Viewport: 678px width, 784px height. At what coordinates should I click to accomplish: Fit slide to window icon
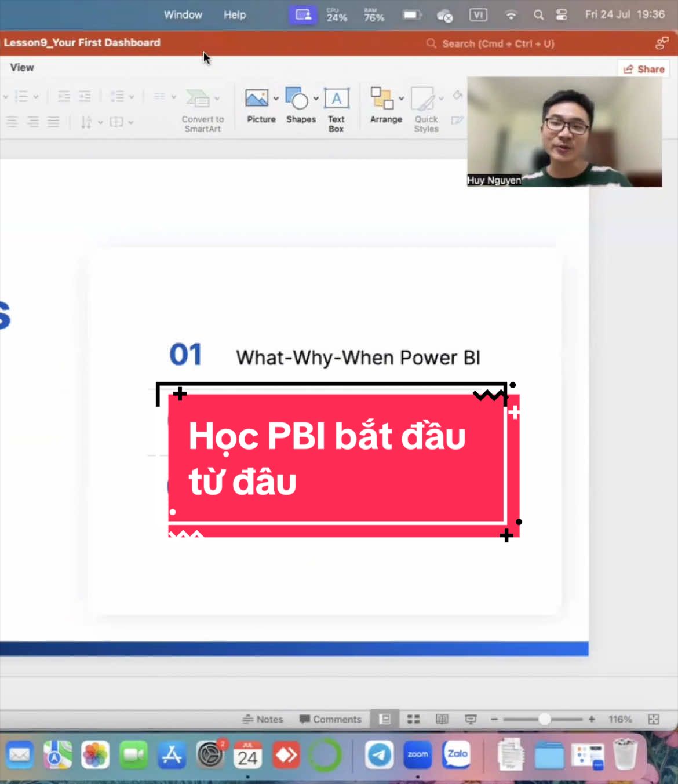(x=654, y=719)
